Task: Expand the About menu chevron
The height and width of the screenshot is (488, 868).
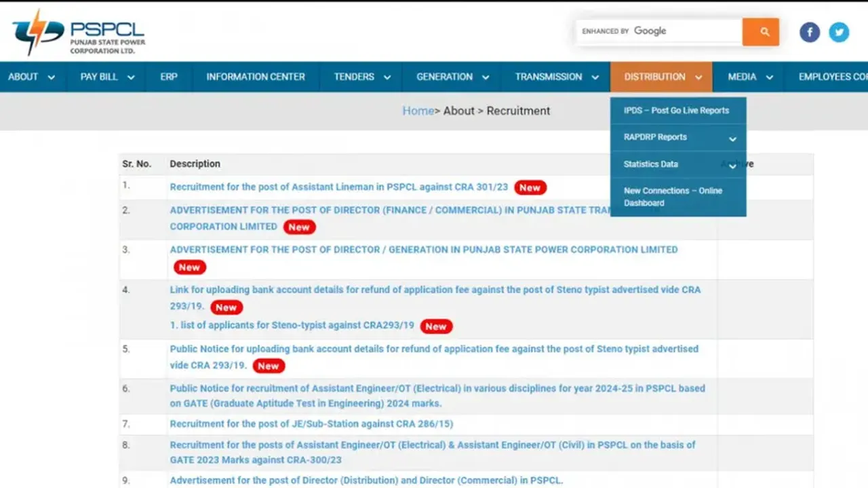Action: [x=51, y=77]
